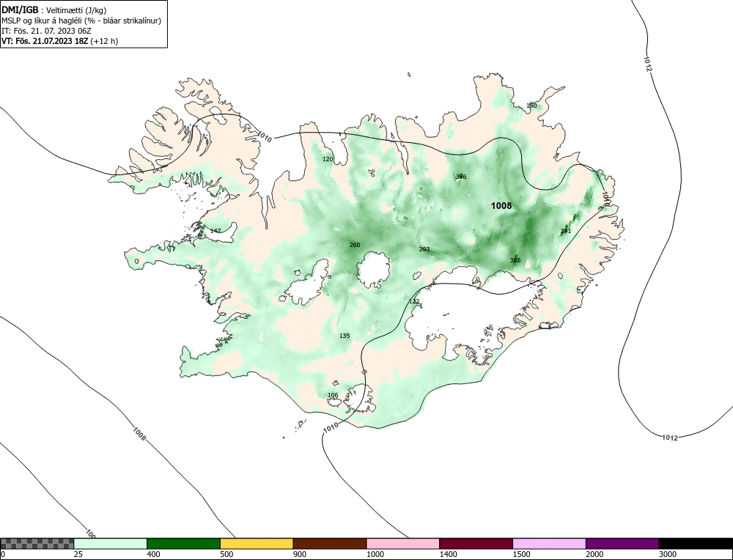Select the CAPE value 293 on the map
This screenshot has height=560, width=733.
(424, 250)
